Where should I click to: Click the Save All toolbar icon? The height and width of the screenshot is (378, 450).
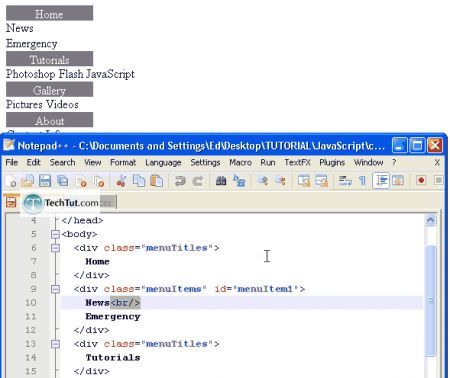[63, 181]
